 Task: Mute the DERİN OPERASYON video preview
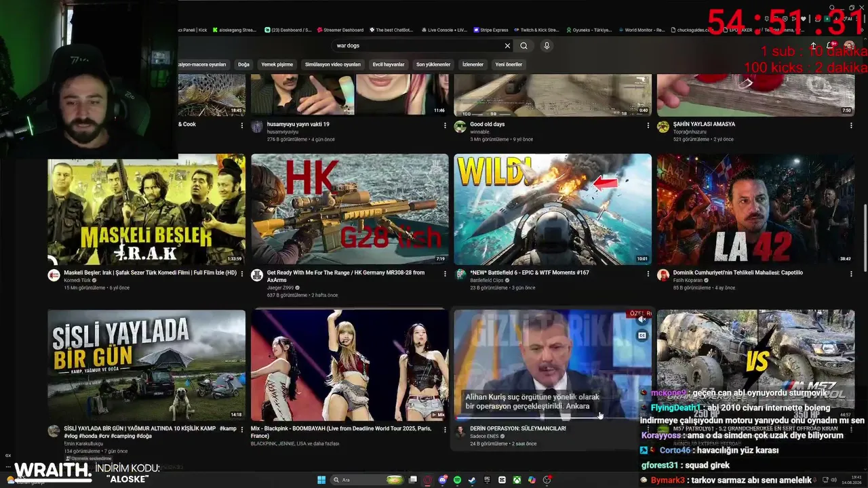coord(642,319)
